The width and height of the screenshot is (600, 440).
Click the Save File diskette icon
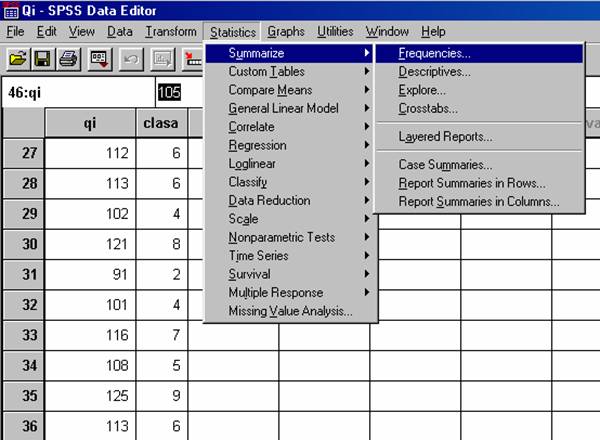pyautogui.click(x=43, y=59)
